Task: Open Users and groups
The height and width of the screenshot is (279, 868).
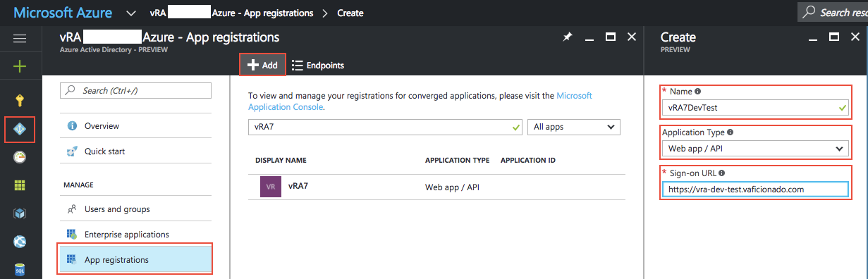Action: click(135, 209)
